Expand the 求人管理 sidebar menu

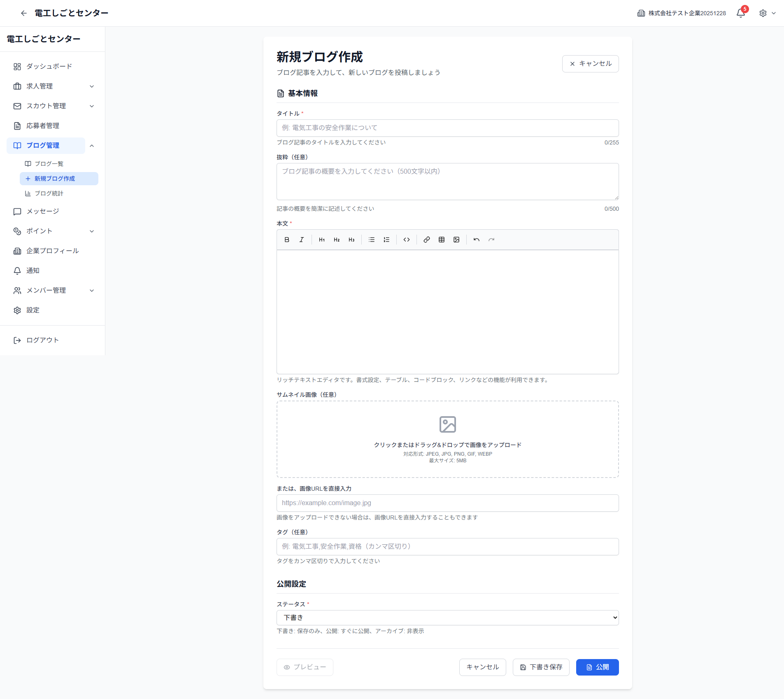tap(53, 86)
